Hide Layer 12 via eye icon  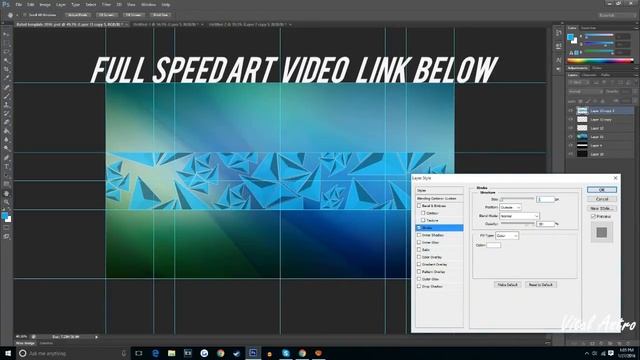(571, 128)
